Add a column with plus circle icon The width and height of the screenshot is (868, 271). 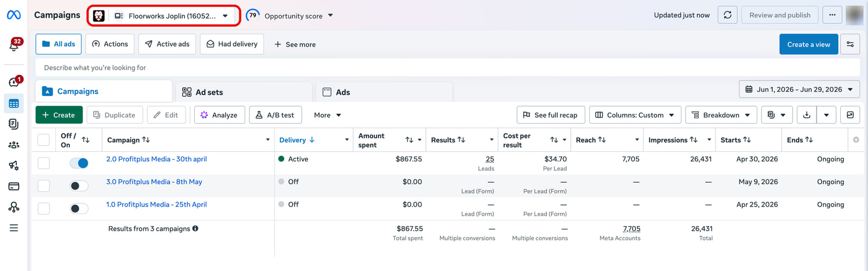856,140
